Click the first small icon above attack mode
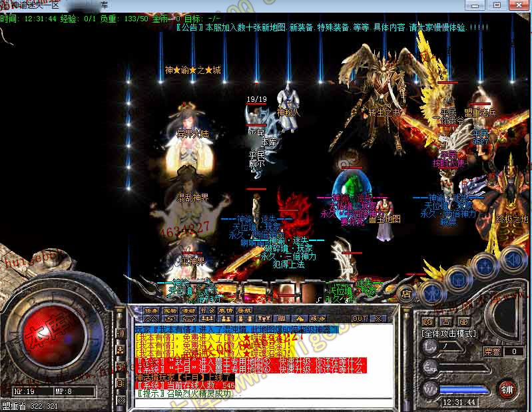 click(427, 321)
